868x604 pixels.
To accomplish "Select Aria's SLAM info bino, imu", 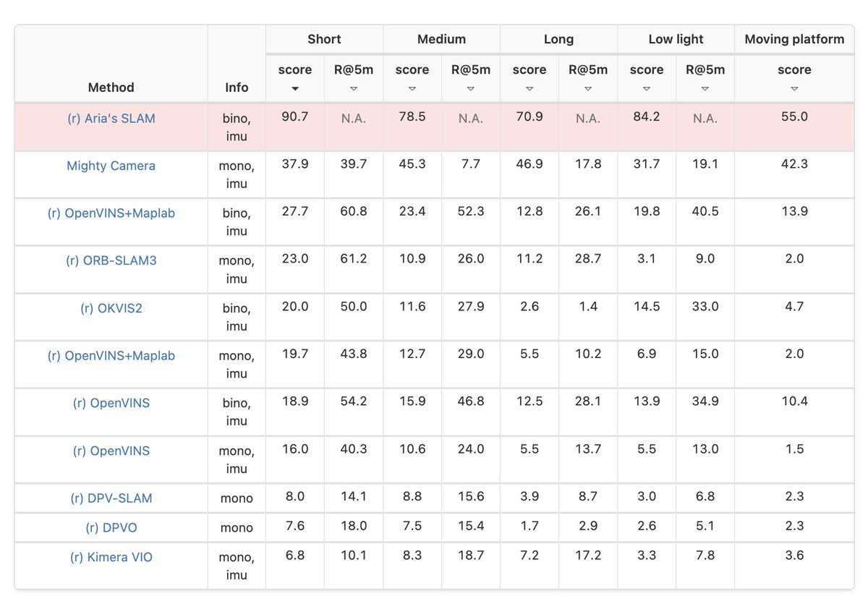I will pyautogui.click(x=237, y=127).
